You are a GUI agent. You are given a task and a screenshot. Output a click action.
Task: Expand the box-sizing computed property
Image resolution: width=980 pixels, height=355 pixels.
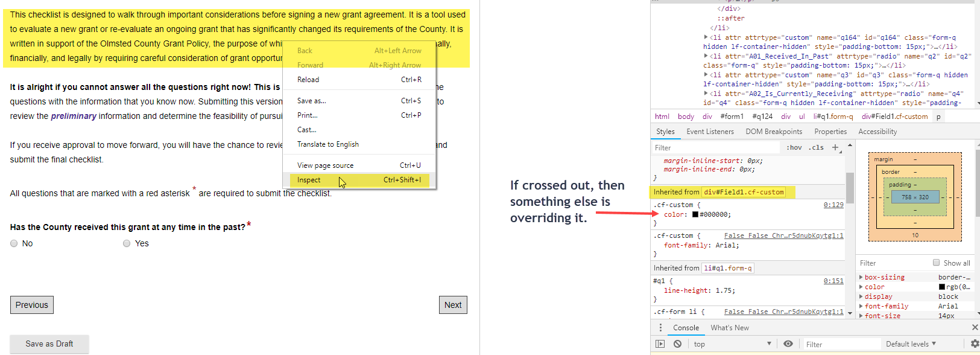click(x=861, y=277)
